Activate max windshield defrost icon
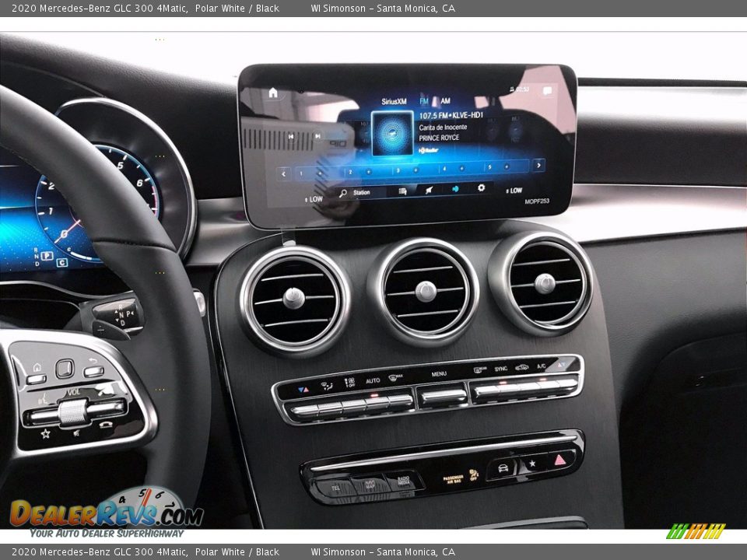Image resolution: width=747 pixels, height=560 pixels. (x=394, y=377)
